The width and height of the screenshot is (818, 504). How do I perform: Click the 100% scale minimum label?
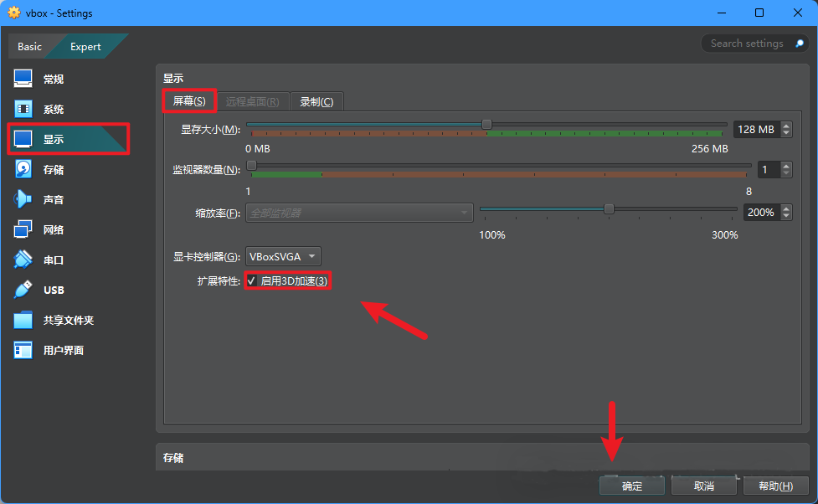click(x=492, y=235)
